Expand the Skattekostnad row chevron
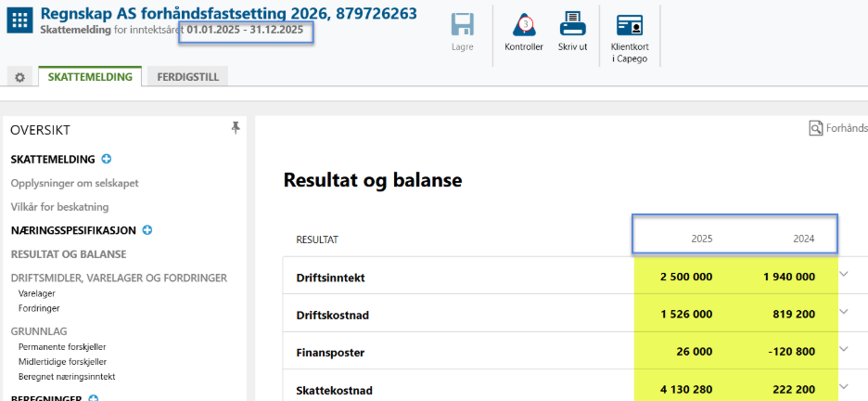The height and width of the screenshot is (401, 868). point(844,387)
